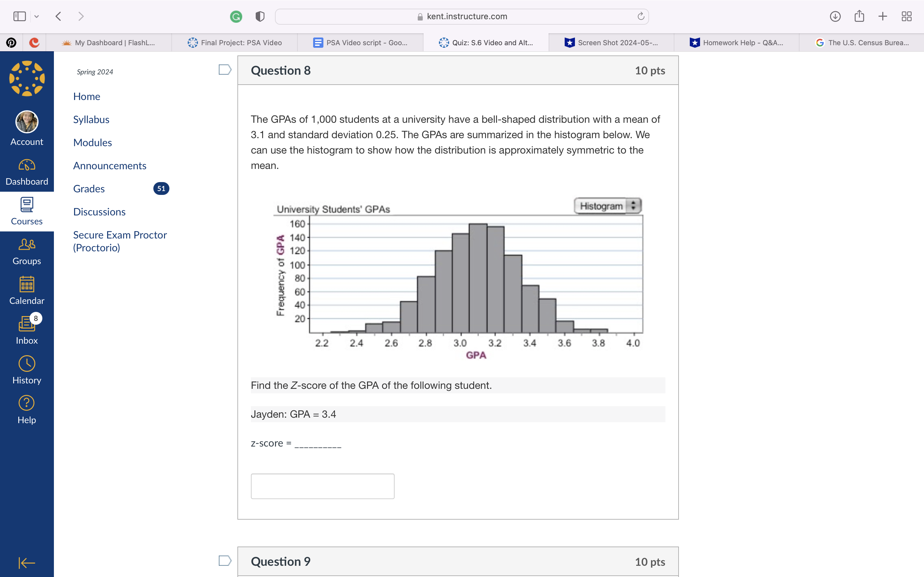Open the Syllabus page
The height and width of the screenshot is (577, 924).
click(x=91, y=119)
